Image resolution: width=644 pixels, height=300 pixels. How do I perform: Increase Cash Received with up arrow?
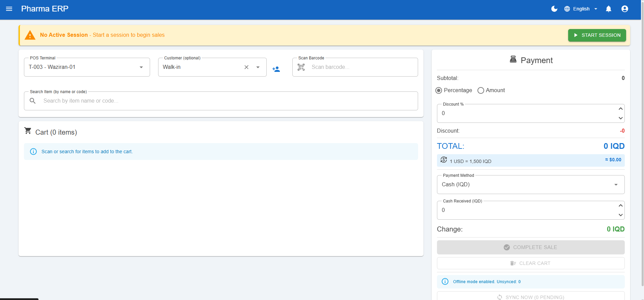pos(620,206)
